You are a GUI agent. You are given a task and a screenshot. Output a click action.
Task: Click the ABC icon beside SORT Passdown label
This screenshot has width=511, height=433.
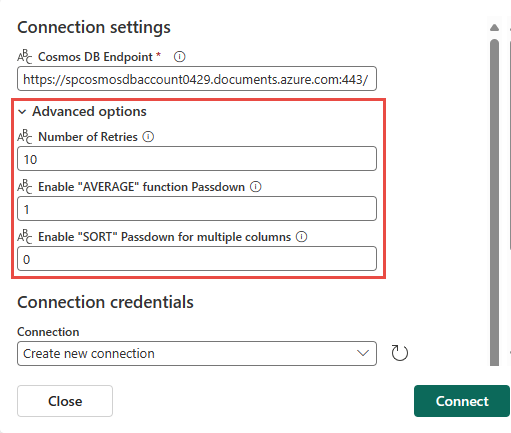pyautogui.click(x=25, y=237)
